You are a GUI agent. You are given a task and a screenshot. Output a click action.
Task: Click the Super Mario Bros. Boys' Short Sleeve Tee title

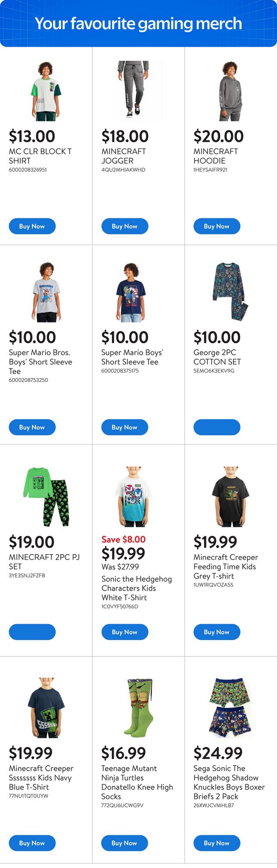point(41,362)
